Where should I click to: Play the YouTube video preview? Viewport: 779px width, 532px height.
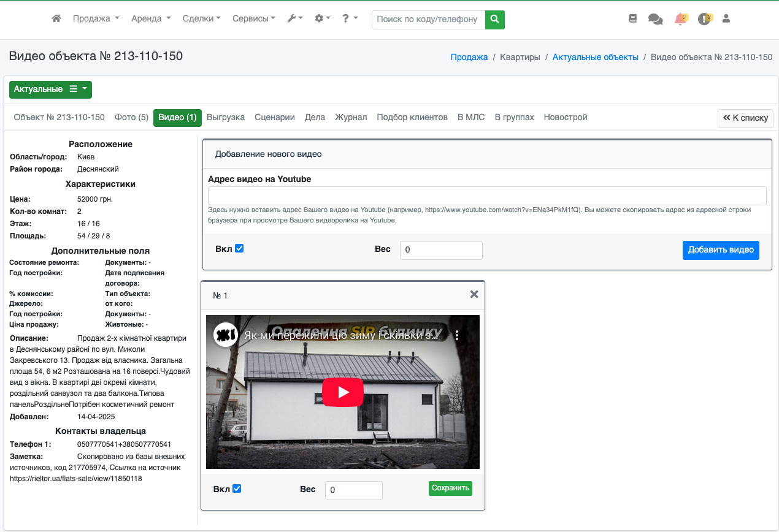point(343,392)
